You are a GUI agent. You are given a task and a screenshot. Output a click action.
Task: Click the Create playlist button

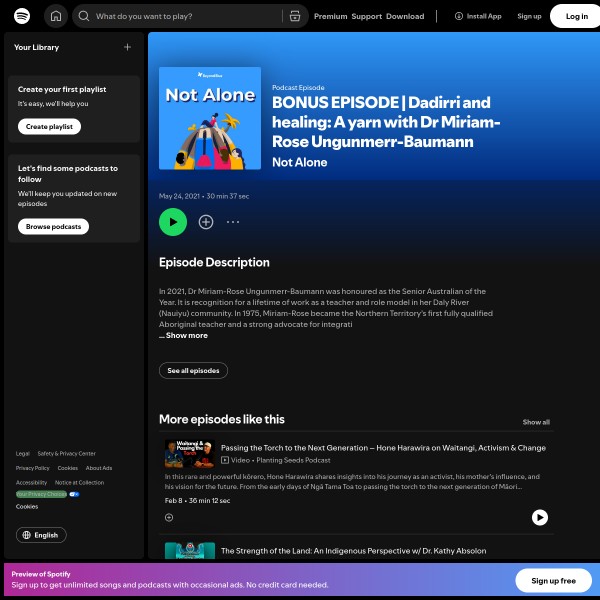click(49, 126)
